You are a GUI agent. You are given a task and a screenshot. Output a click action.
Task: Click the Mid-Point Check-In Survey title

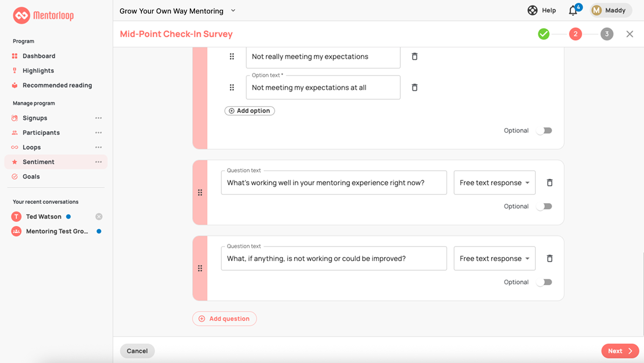coord(176,34)
